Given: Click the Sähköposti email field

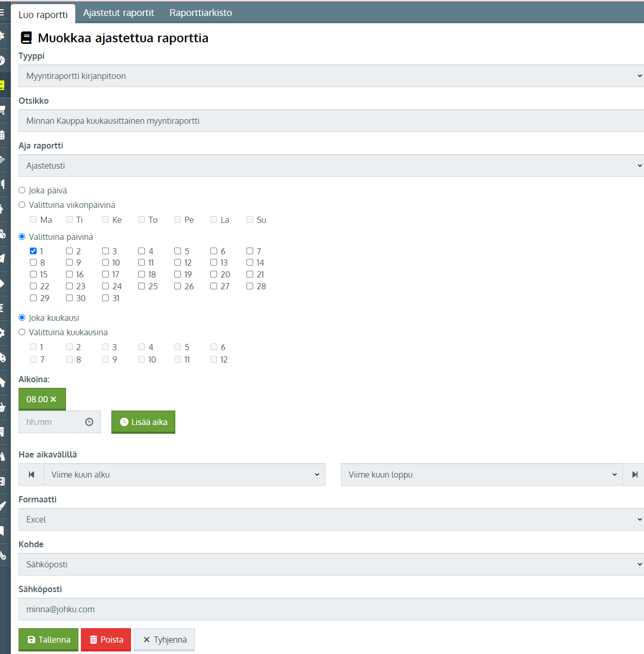Looking at the screenshot, I should coord(331,609).
